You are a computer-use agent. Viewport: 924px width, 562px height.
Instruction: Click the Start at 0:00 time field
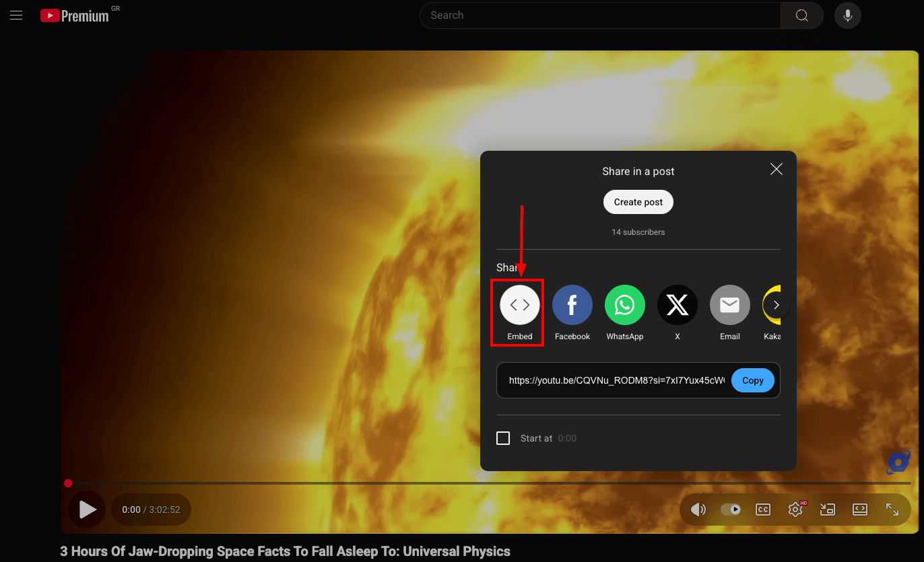(567, 438)
